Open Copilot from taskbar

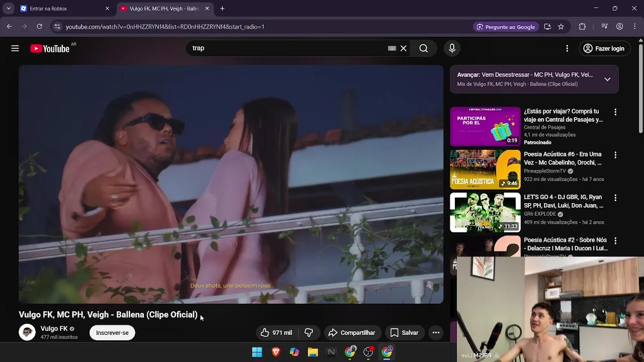tap(294, 352)
